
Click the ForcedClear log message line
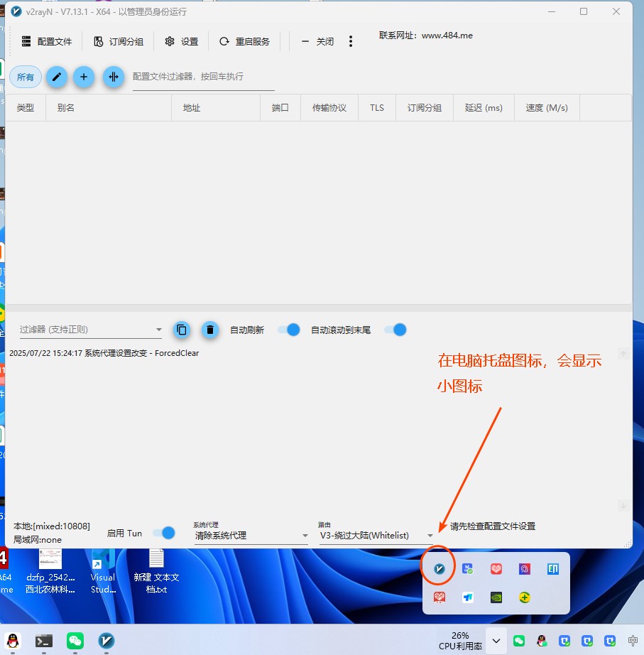pyautogui.click(x=104, y=353)
